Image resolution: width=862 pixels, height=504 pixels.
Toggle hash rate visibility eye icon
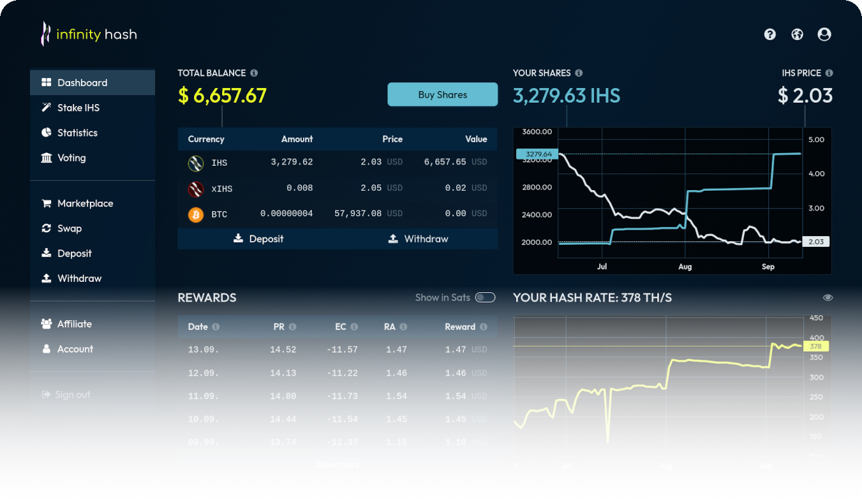828,297
